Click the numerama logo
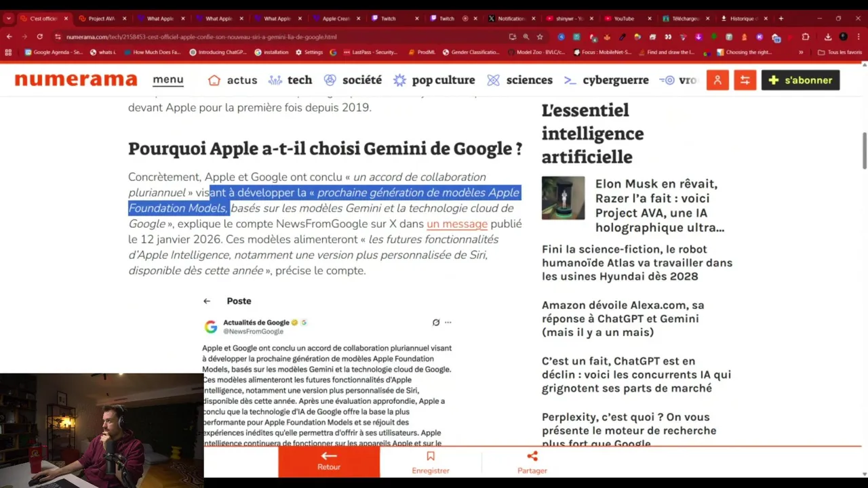This screenshot has width=868, height=488. 76,79
